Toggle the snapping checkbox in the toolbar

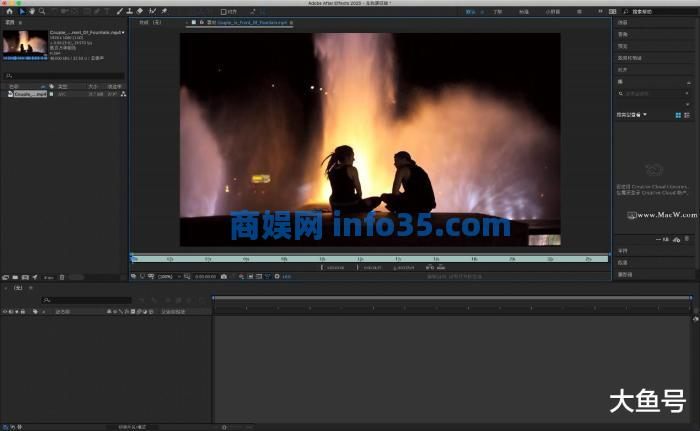coord(224,11)
